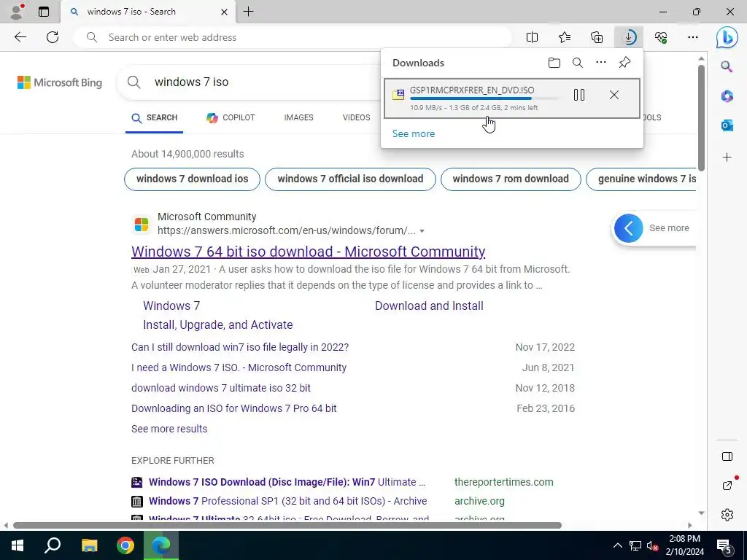Open File Explorer from taskbar
The image size is (747, 560).
(89, 545)
